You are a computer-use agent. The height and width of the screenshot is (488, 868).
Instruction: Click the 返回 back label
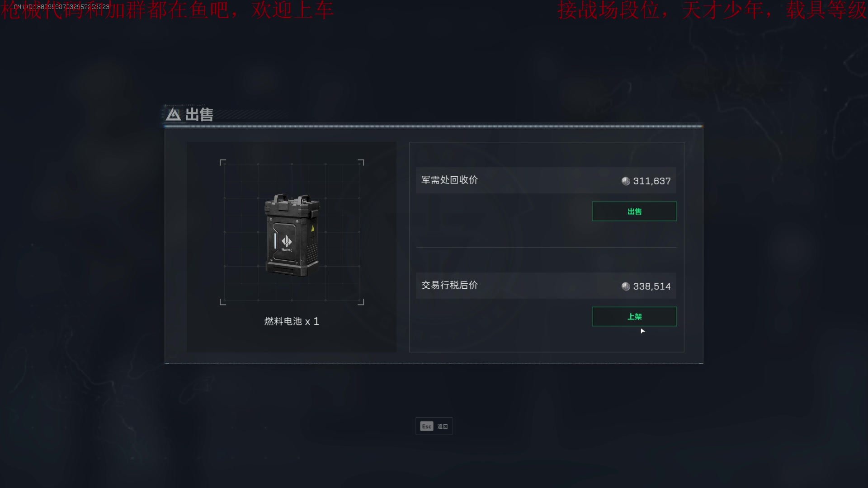pyautogui.click(x=442, y=427)
